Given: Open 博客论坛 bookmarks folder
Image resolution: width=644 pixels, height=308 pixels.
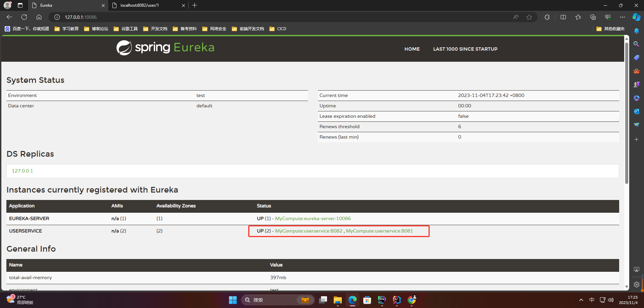Looking at the screenshot, I should [96, 29].
